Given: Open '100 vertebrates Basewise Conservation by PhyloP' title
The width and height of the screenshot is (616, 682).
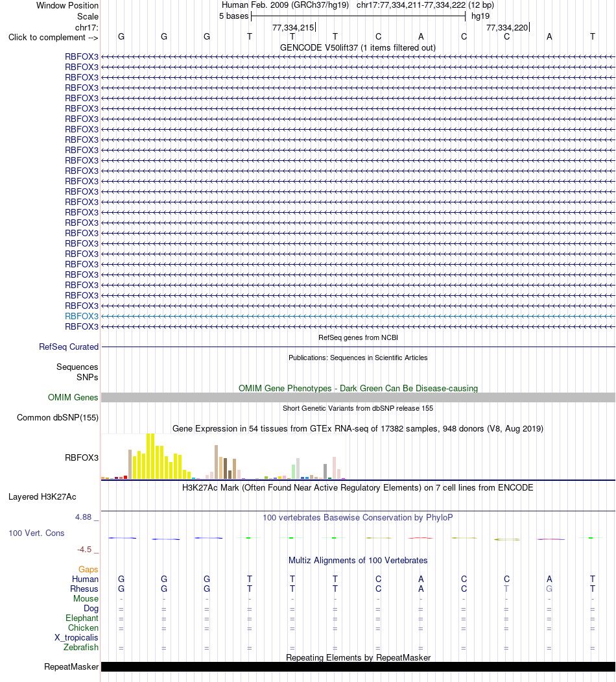Looking at the screenshot, I should [x=358, y=518].
